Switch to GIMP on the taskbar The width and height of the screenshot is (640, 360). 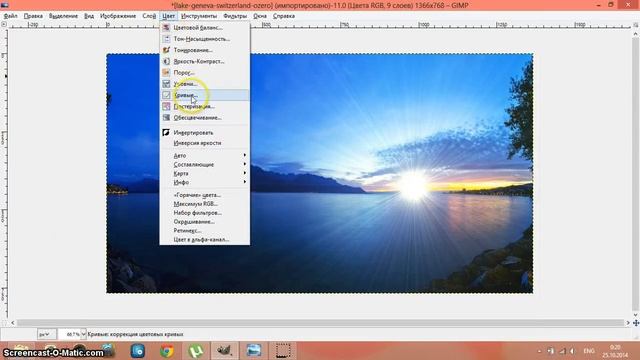(x=224, y=351)
